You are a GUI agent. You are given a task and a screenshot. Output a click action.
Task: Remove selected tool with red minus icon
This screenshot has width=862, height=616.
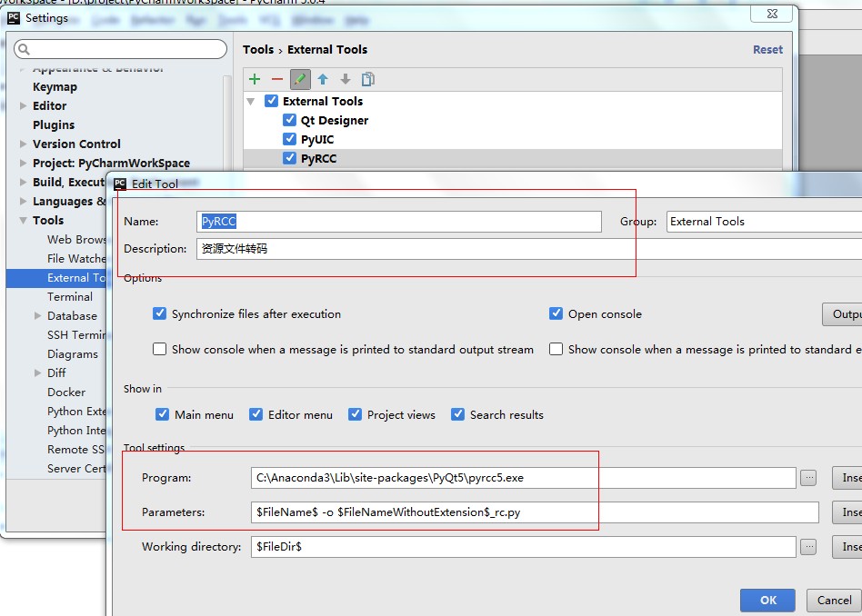[x=277, y=79]
